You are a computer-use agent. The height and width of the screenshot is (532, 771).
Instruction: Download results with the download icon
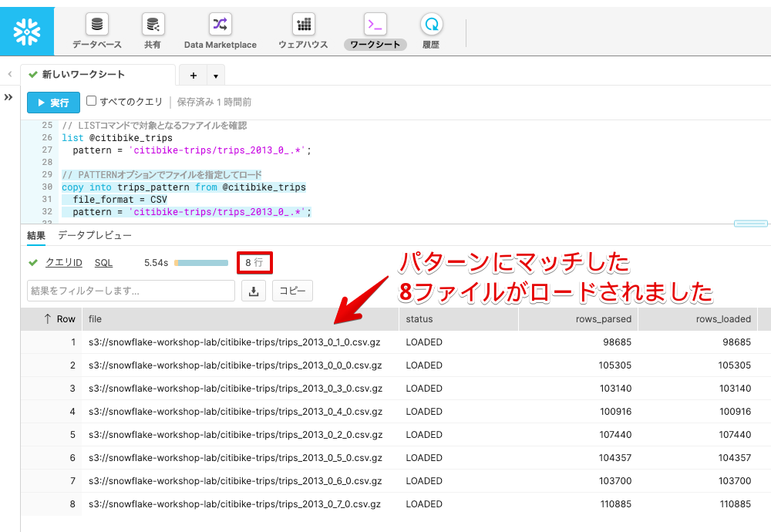pos(254,291)
